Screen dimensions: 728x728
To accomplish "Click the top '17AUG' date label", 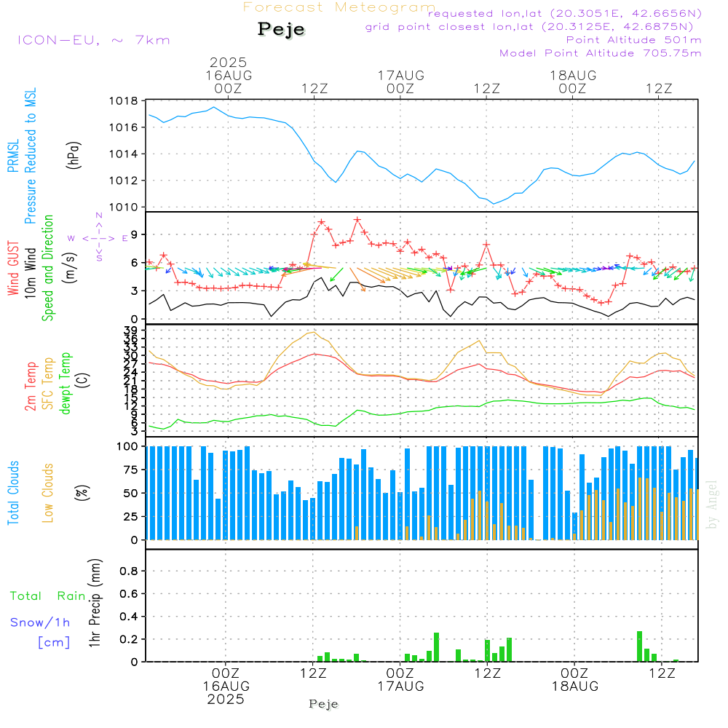I will tap(400, 76).
